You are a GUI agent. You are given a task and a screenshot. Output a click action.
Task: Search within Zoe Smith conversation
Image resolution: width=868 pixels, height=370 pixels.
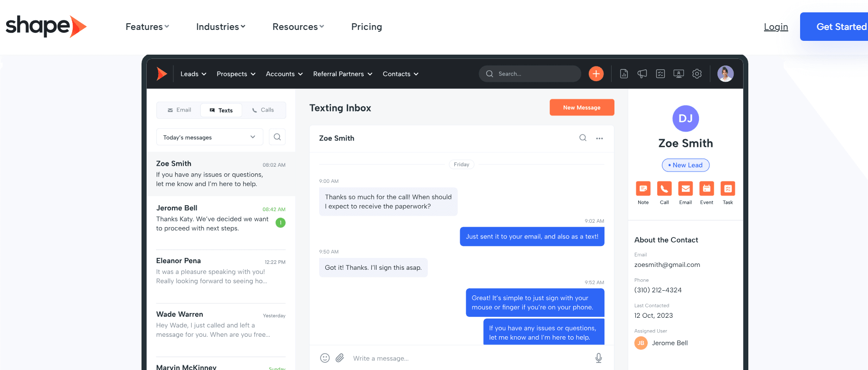583,138
